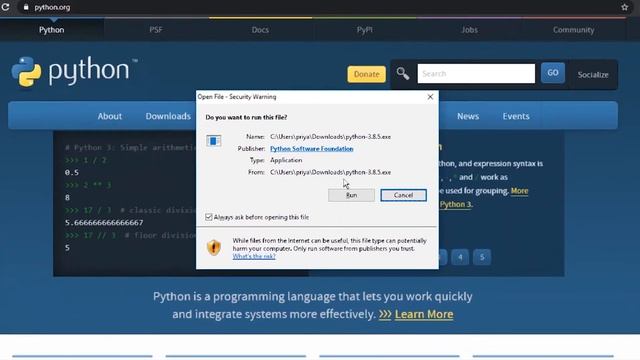The height and width of the screenshot is (360, 640).
Task: Uncheck Always ask before opening this file
Action: click(x=209, y=217)
